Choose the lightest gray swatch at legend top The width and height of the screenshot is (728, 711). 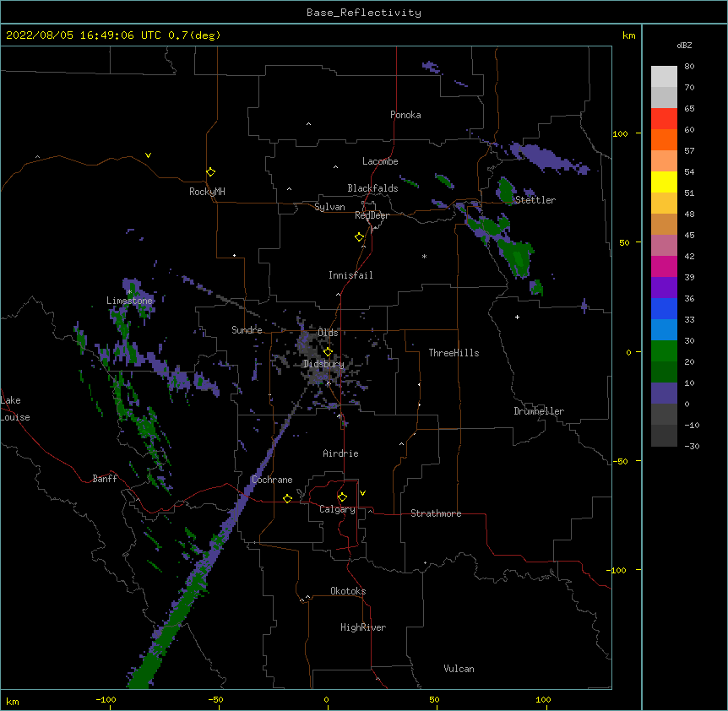pos(664,77)
